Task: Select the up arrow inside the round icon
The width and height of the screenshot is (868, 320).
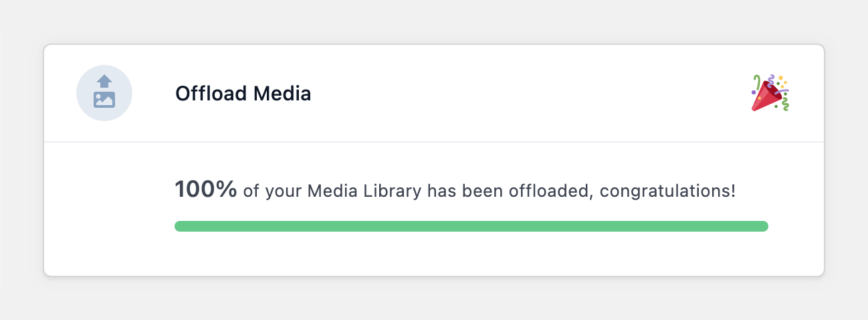Action: (104, 82)
